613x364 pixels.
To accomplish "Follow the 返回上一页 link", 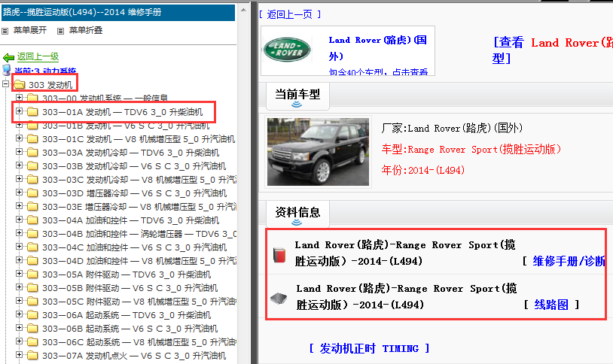I will [290, 14].
